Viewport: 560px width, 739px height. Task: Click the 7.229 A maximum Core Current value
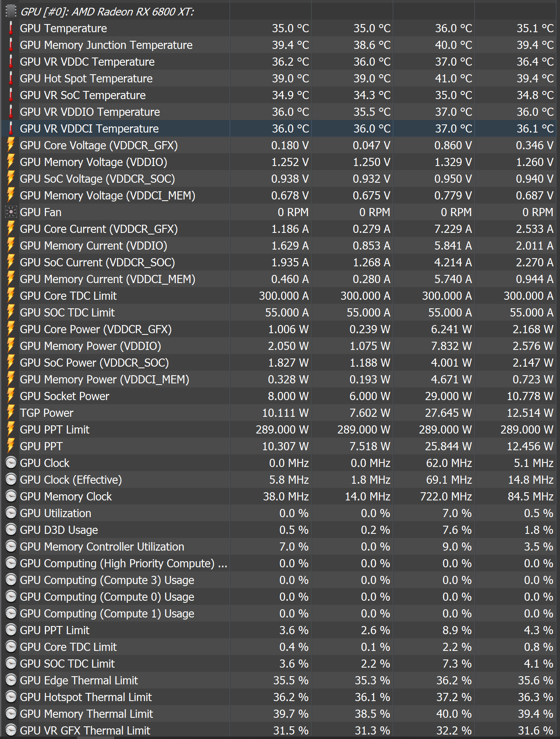click(453, 229)
